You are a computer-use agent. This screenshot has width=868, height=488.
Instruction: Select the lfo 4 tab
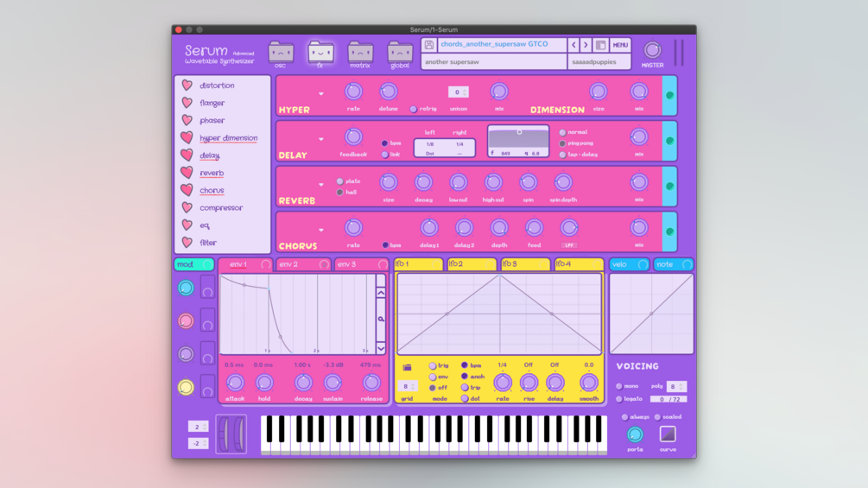click(579, 264)
